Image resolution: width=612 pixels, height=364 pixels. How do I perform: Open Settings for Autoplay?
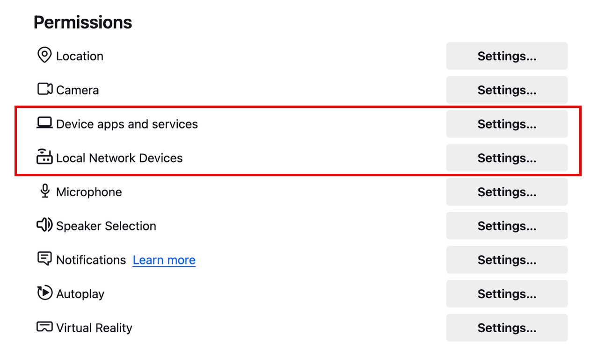507,293
